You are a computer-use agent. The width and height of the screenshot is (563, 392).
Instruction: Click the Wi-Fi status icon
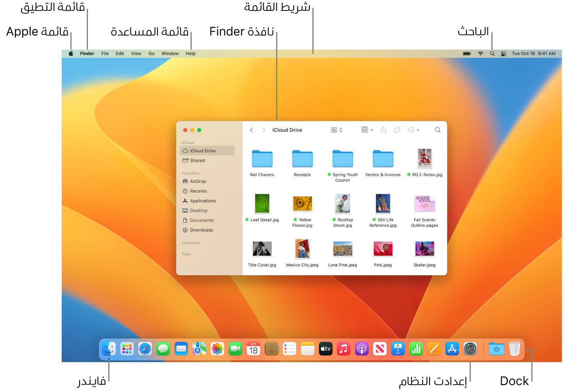point(480,53)
